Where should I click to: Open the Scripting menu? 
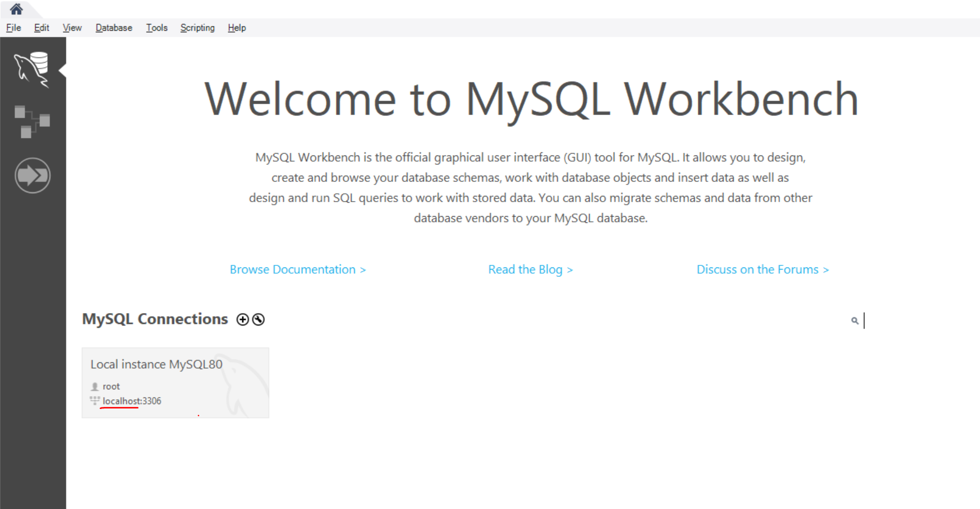197,28
